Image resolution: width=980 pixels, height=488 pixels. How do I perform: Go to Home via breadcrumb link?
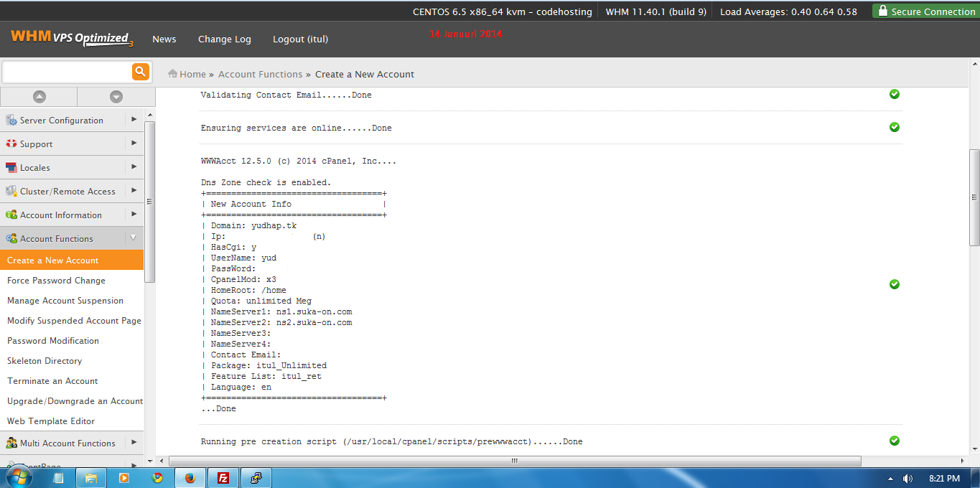tap(192, 75)
